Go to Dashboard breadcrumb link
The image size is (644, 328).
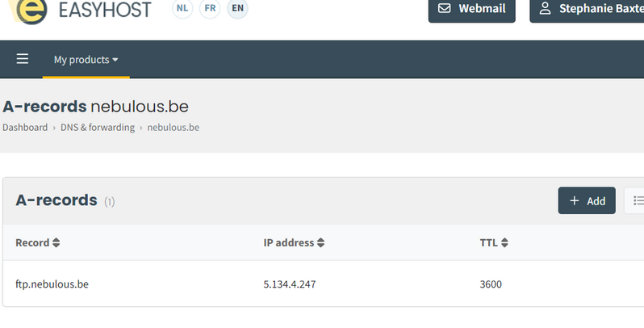(x=25, y=128)
